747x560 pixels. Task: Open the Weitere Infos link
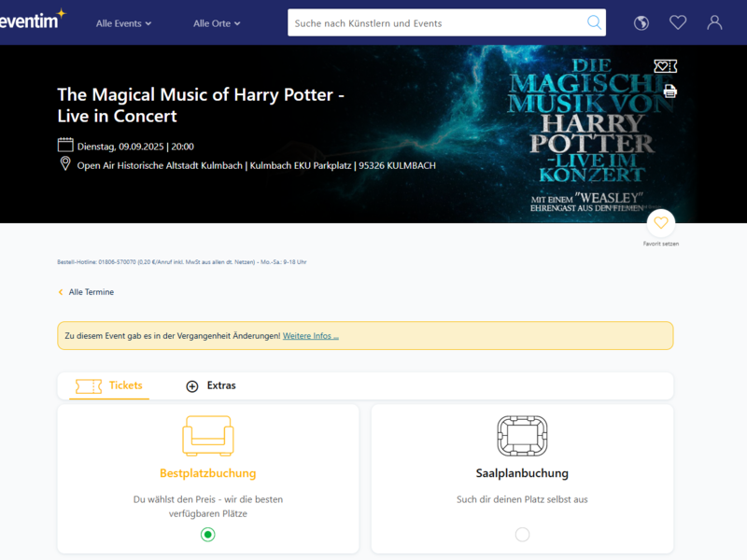(x=311, y=336)
